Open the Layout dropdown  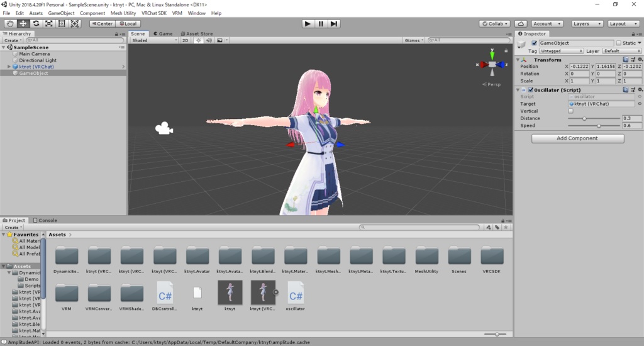tap(623, 24)
